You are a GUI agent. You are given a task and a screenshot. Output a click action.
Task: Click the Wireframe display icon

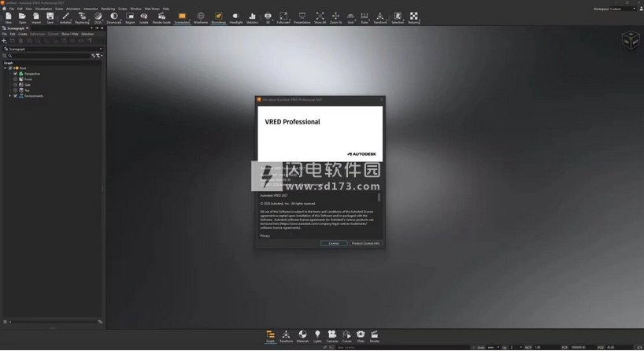(201, 17)
